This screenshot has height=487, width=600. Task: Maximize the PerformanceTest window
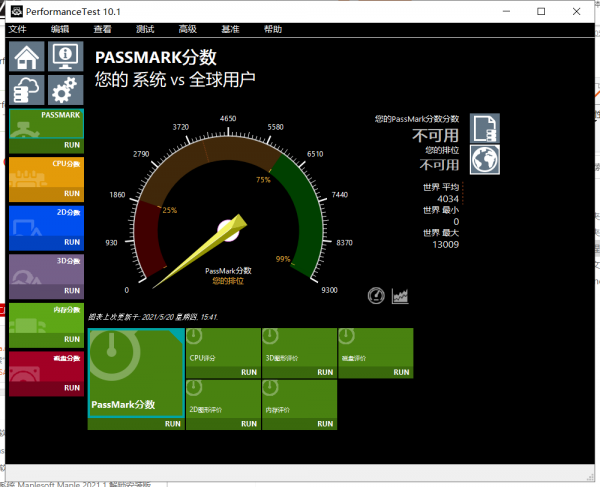pyautogui.click(x=541, y=11)
